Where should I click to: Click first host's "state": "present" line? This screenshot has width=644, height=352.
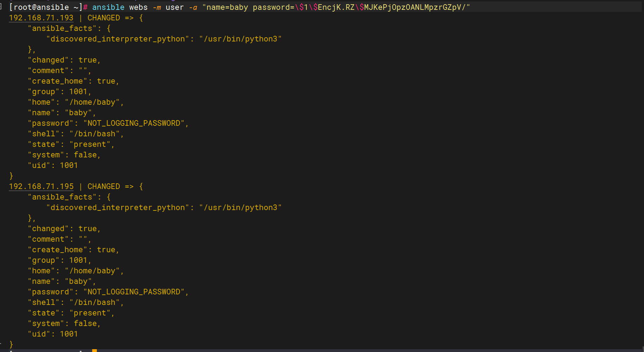(71, 144)
